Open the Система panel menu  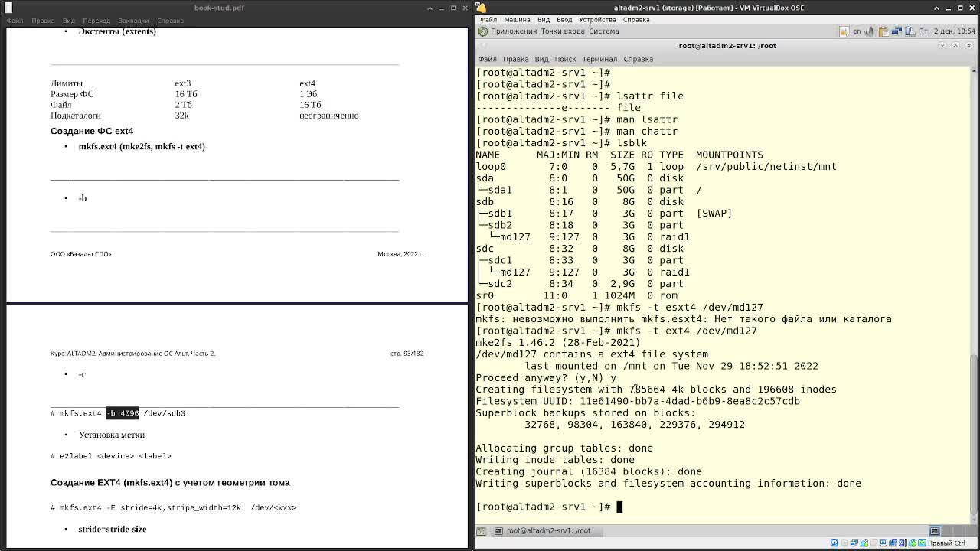[604, 31]
